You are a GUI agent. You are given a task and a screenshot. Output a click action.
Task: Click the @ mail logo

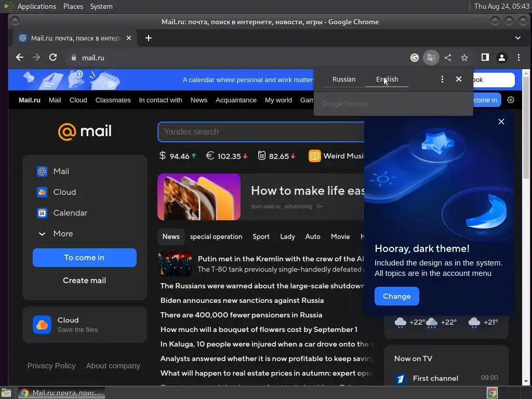coord(85,131)
